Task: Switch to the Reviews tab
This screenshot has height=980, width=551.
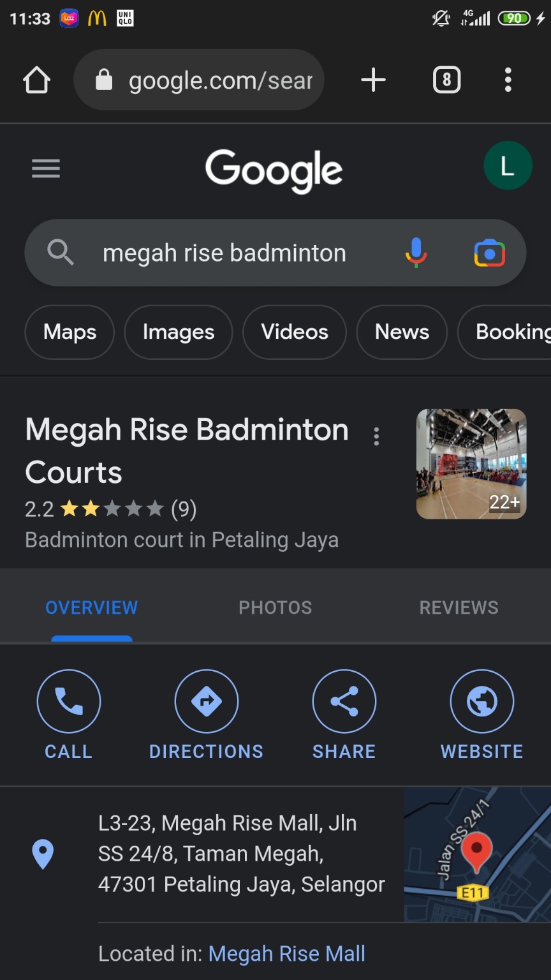Action: pyautogui.click(x=459, y=607)
